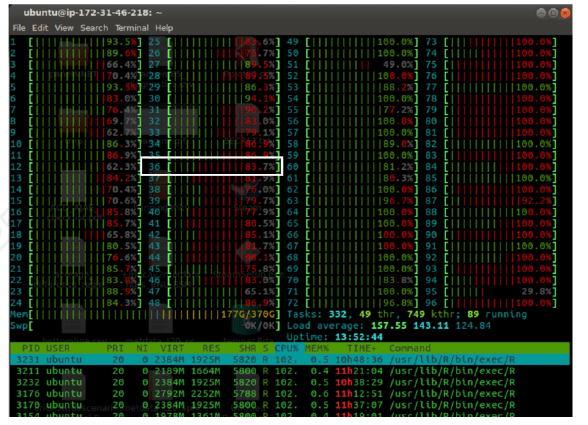Click TIME+ value 11h21:04
This screenshot has height=425, width=588.
359,371
